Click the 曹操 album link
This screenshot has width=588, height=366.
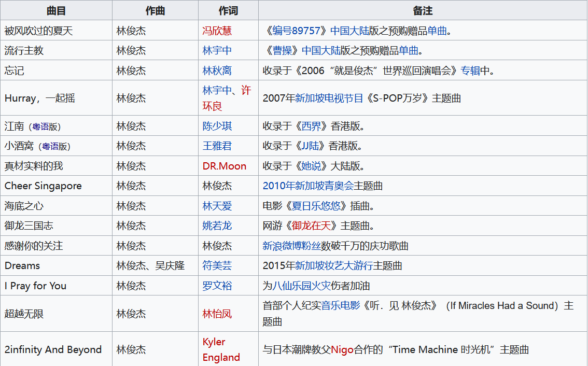(x=283, y=51)
